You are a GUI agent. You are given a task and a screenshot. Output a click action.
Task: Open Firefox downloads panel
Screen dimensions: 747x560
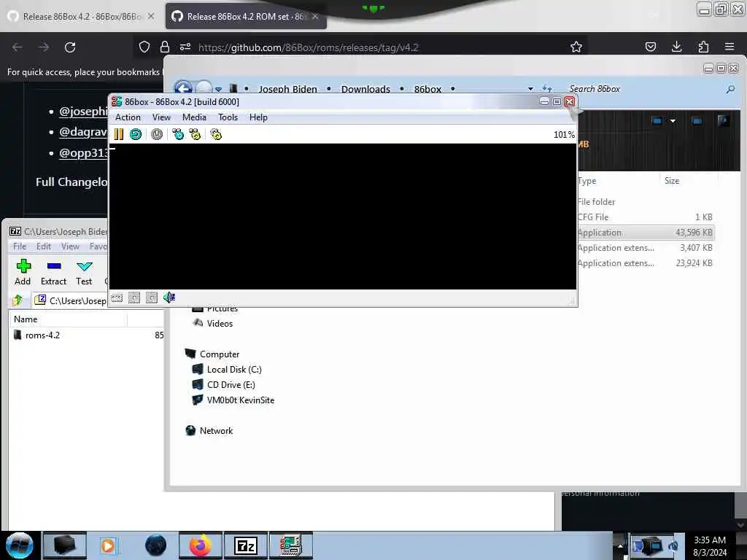(676, 47)
